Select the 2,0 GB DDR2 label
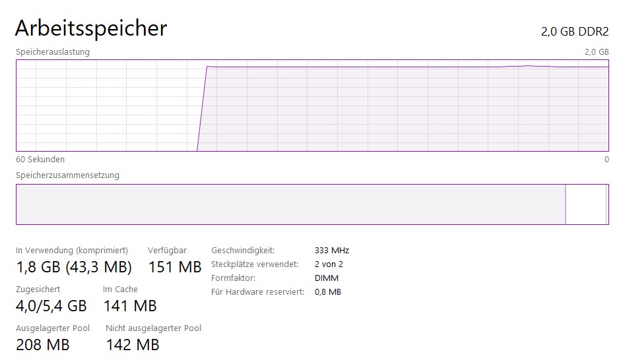 pyautogui.click(x=574, y=32)
